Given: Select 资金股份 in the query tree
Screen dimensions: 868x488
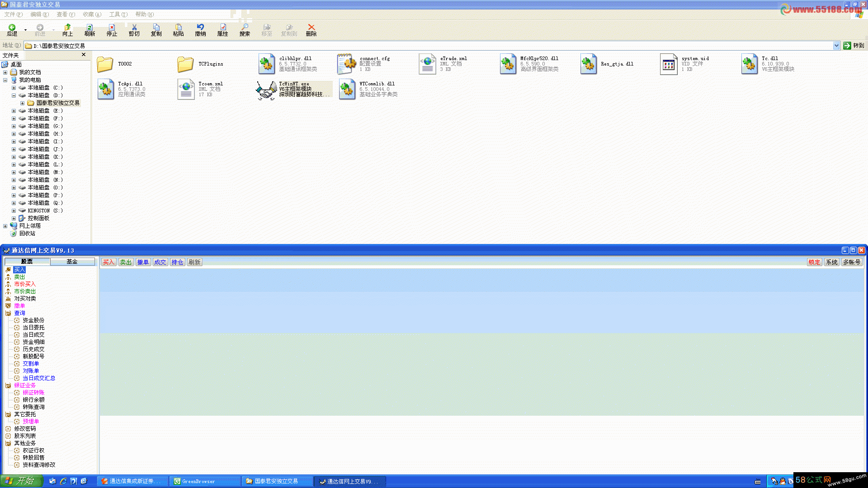Looking at the screenshot, I should pos(33,320).
